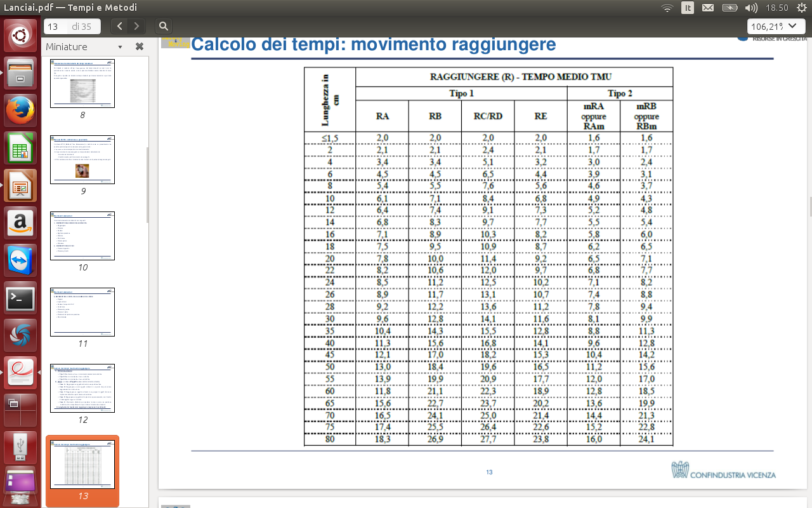Select page 9 thumbnail
The height and width of the screenshot is (508, 812).
point(82,159)
